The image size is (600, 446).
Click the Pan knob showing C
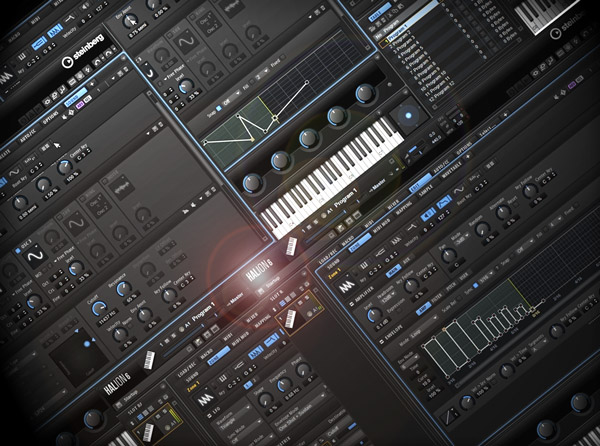[x=447, y=254]
